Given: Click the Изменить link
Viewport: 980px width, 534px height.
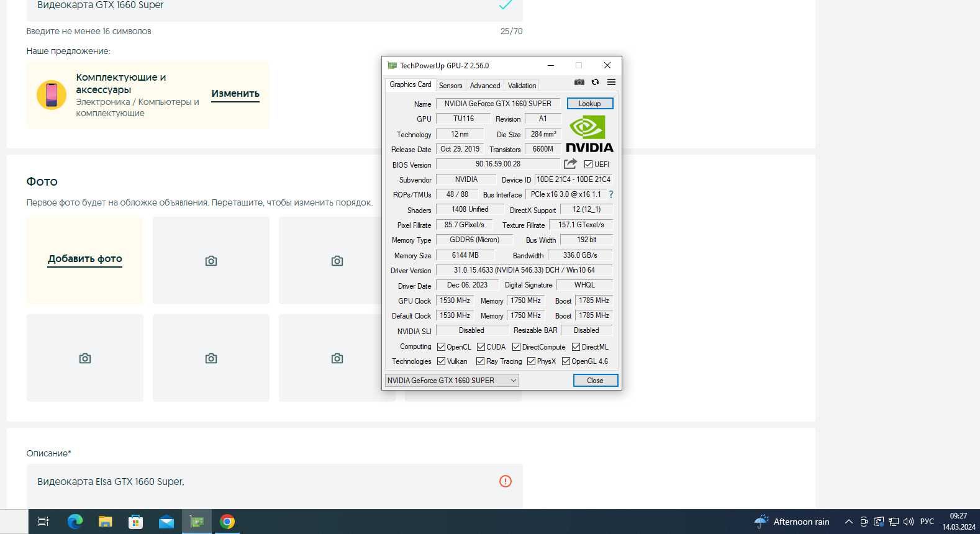Looking at the screenshot, I should tap(235, 94).
